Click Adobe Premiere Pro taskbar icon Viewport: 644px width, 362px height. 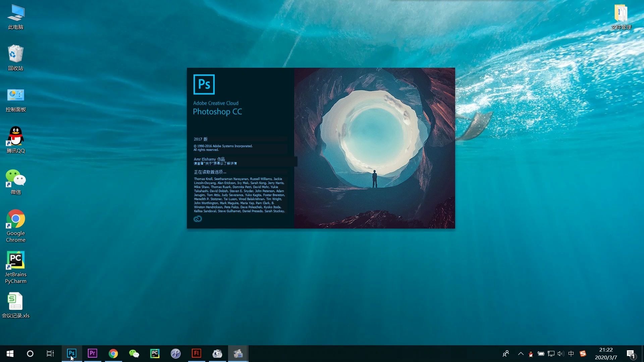click(x=93, y=353)
